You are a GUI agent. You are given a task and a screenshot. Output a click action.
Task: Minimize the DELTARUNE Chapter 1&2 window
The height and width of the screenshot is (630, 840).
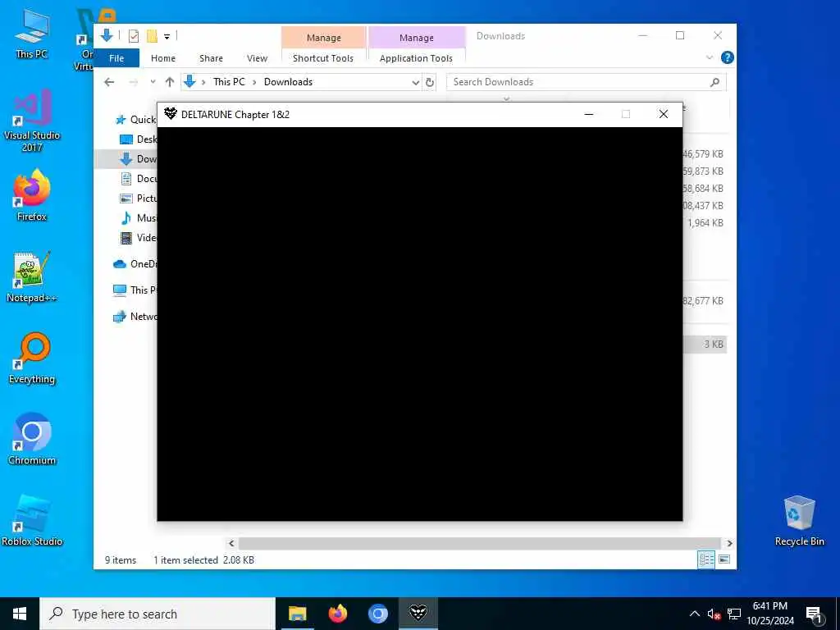tap(589, 114)
